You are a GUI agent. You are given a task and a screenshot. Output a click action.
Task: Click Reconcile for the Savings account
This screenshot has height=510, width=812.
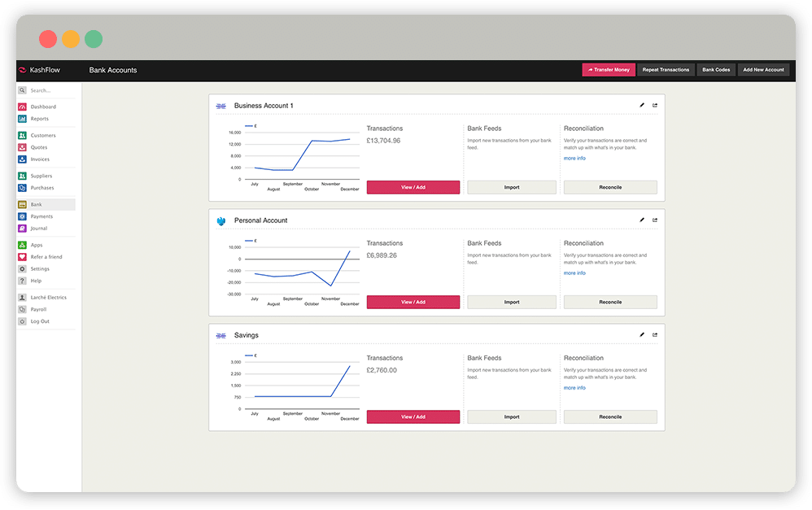pos(610,416)
